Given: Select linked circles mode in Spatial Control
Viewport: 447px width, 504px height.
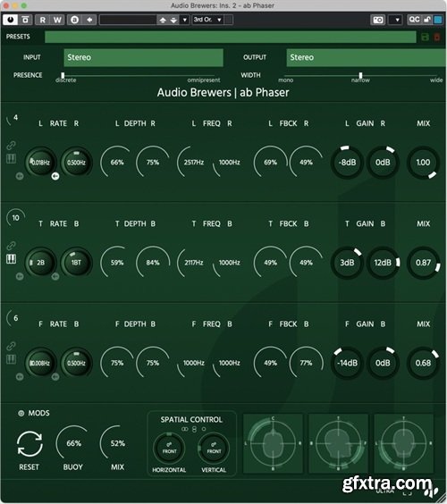Looking at the screenshot, I should tap(184, 429).
